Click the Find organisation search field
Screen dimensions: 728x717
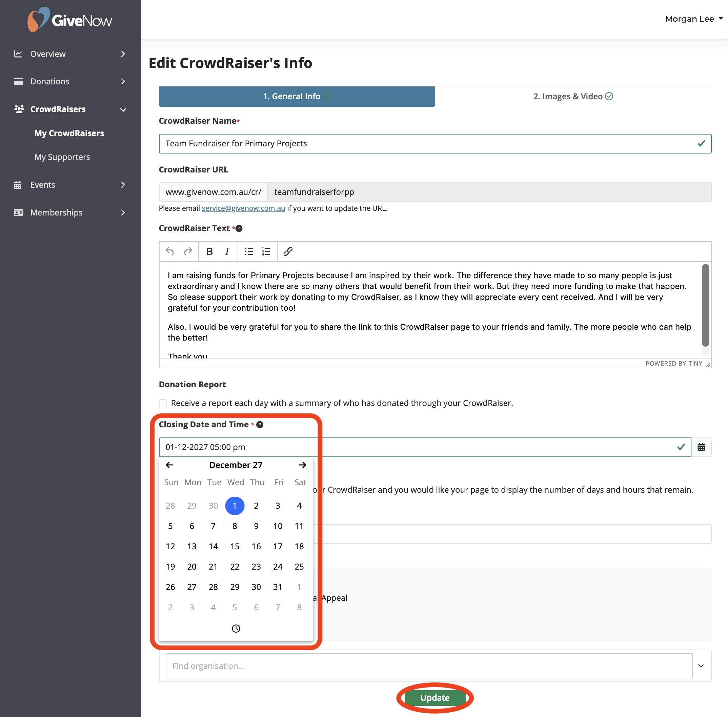pyautogui.click(x=429, y=666)
